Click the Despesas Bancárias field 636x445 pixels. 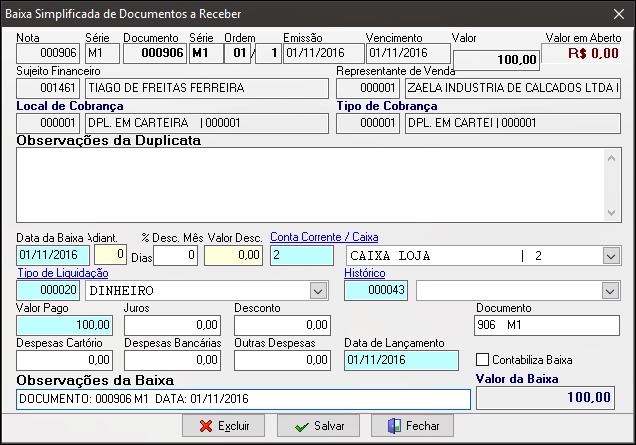(172, 360)
